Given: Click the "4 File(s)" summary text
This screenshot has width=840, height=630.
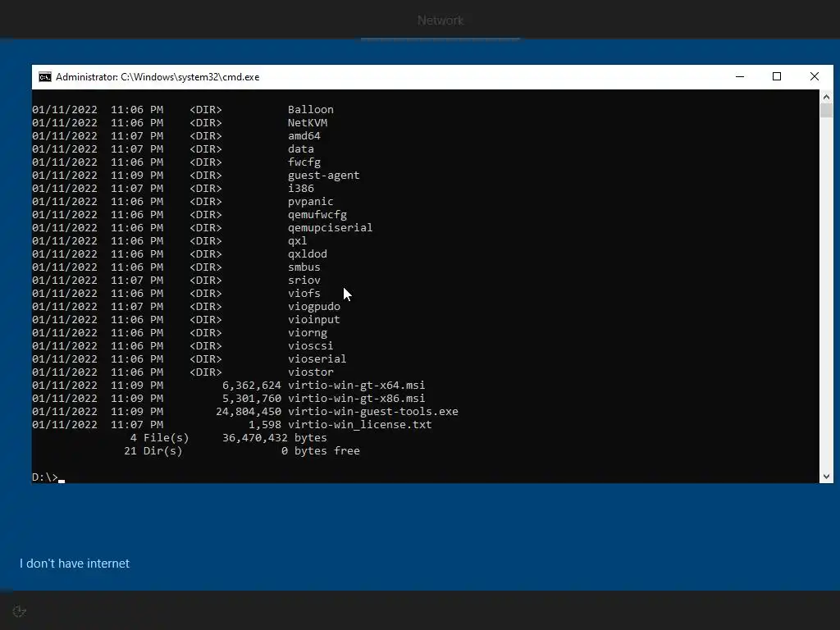Looking at the screenshot, I should pos(160,438).
